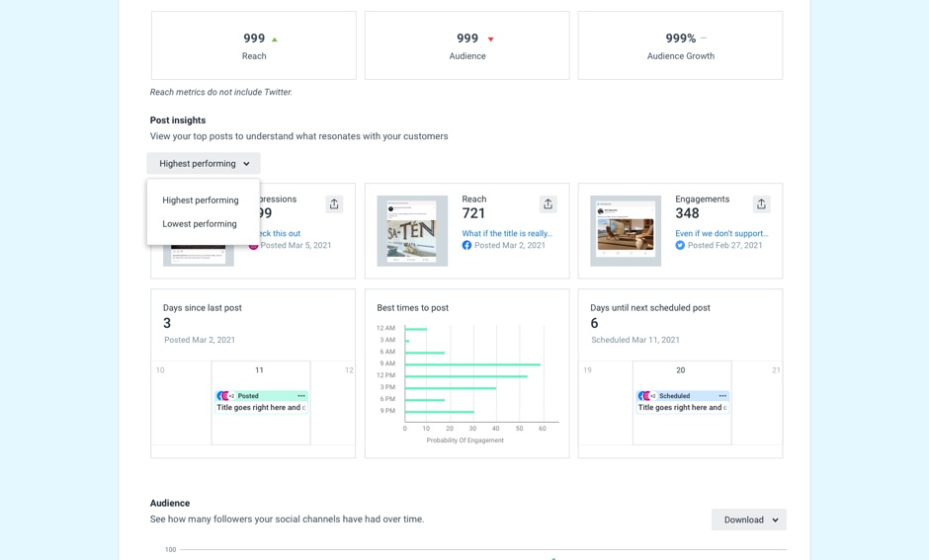Open more options on the Scheduled calendar entry
The width and height of the screenshot is (929, 560).
pos(722,395)
